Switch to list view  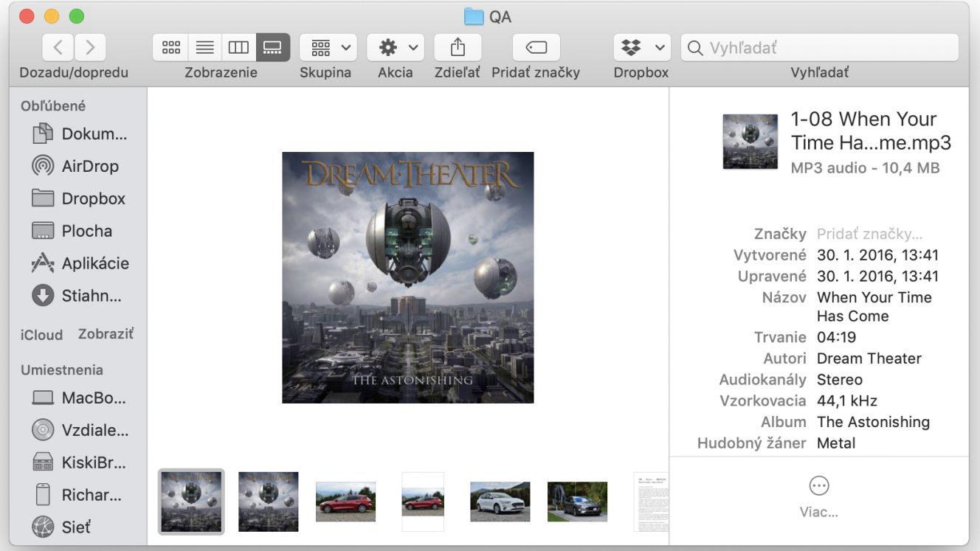click(204, 47)
